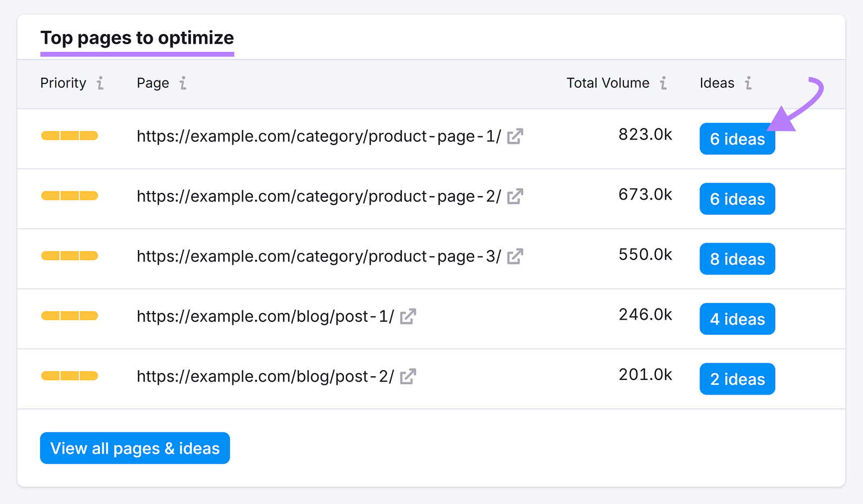
Task: Select the product-page-1 URL link
Action: pyautogui.click(x=319, y=136)
